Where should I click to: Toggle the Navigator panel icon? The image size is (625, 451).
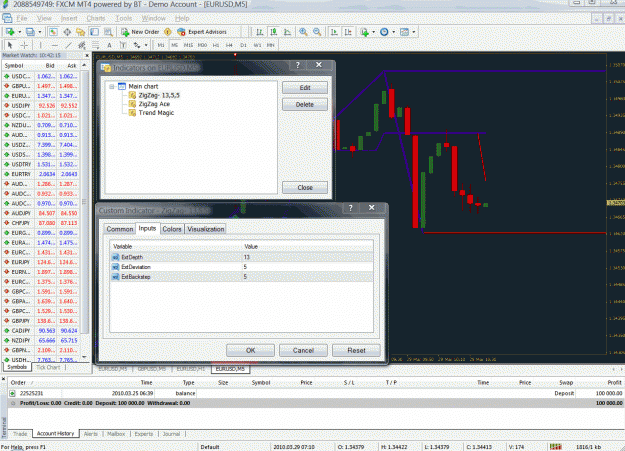click(x=81, y=32)
